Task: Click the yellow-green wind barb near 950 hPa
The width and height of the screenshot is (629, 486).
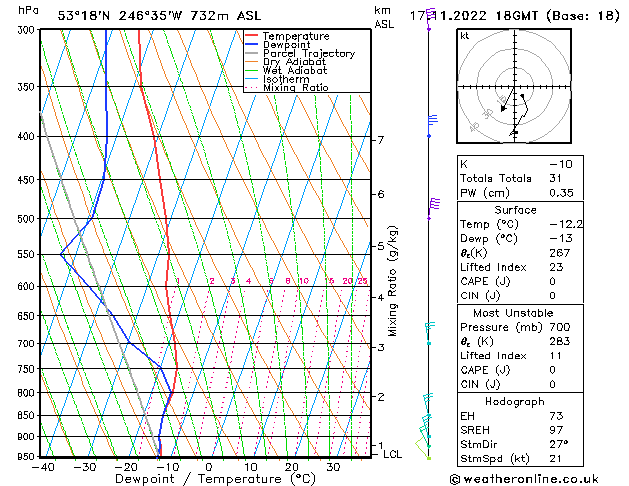Action: coord(425,440)
